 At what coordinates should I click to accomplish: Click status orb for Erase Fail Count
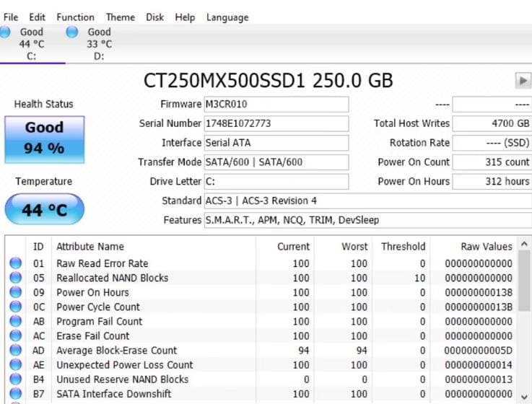click(x=15, y=335)
